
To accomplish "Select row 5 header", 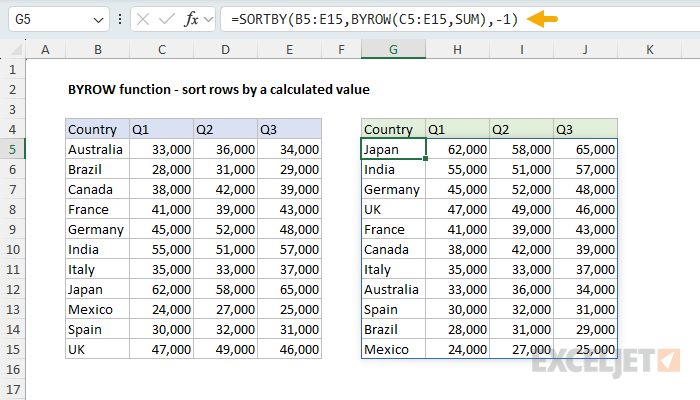I will pos(12,150).
